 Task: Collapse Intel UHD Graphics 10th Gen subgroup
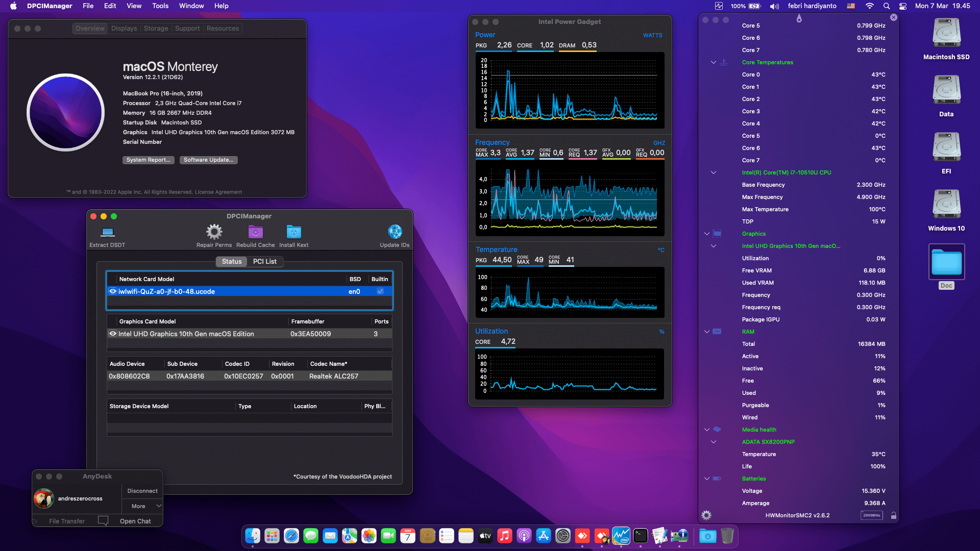[x=714, y=246]
